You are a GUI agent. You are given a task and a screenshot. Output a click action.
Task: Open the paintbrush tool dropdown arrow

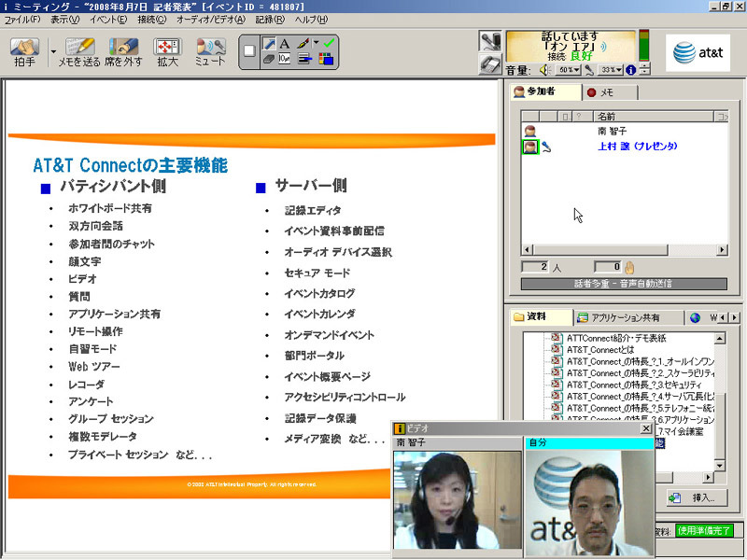click(316, 43)
